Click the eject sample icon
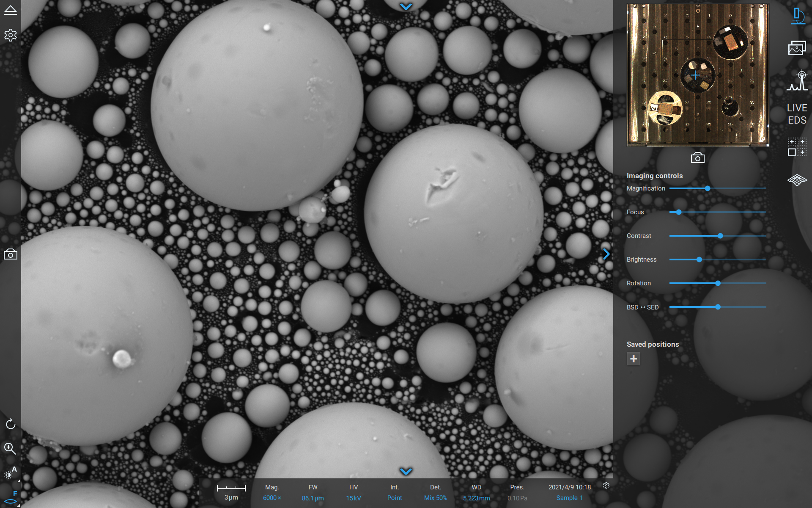This screenshot has height=508, width=812. click(x=10, y=10)
